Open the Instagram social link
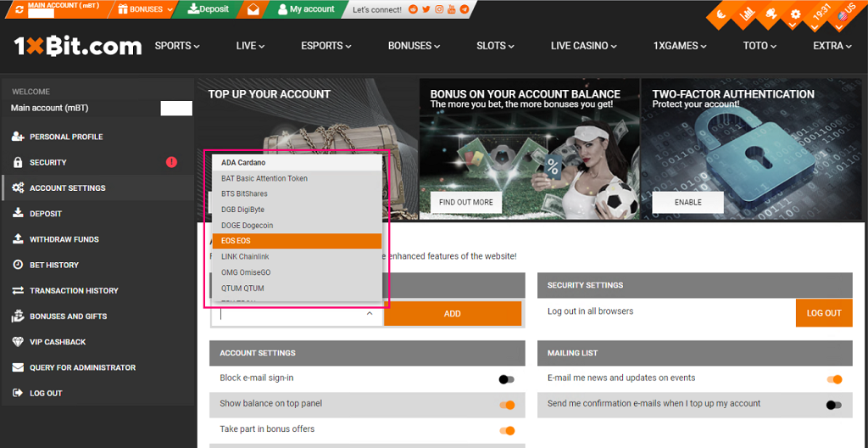The height and width of the screenshot is (448, 868). [x=439, y=8]
